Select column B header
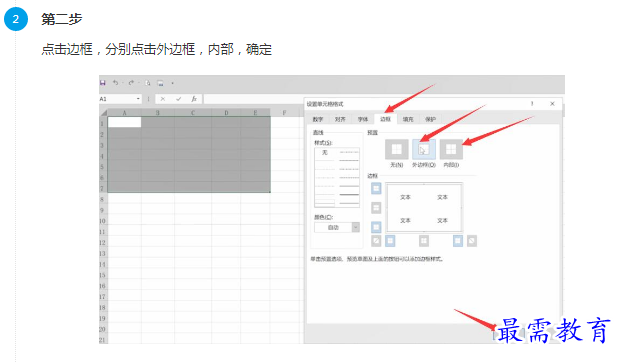 158,113
